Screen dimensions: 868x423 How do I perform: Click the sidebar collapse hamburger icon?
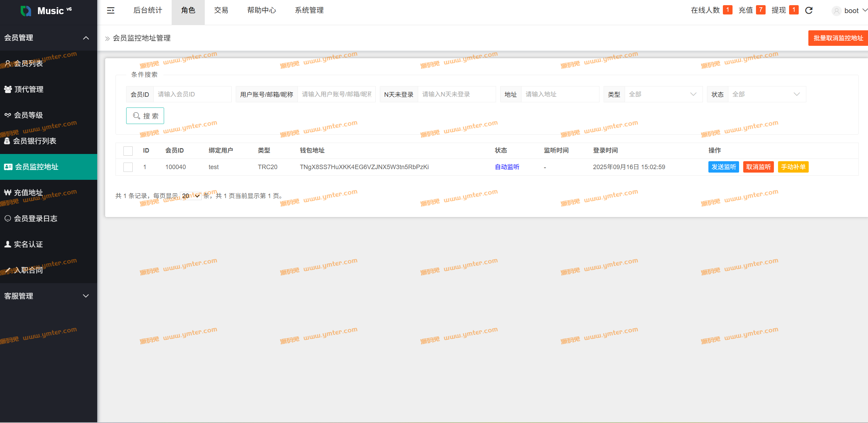point(111,10)
